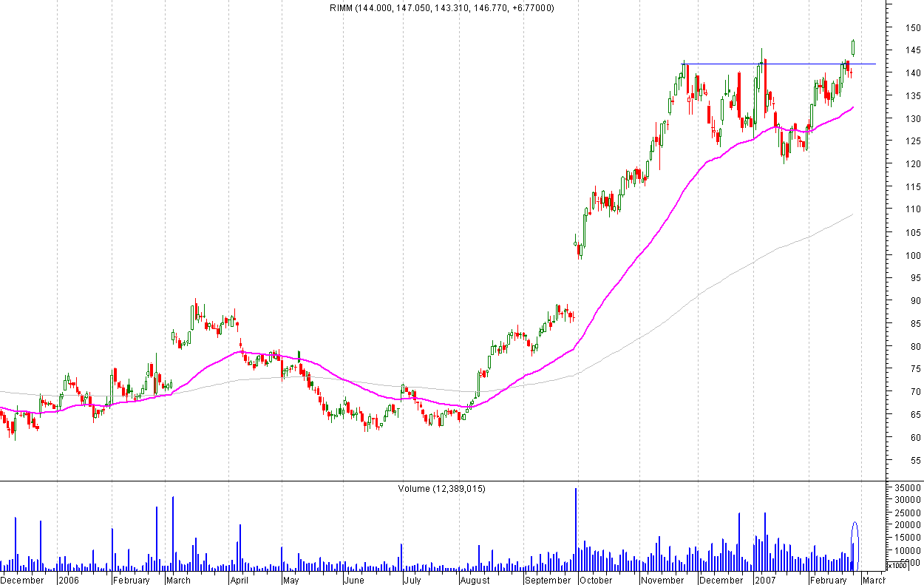Select the 95 price axis label
Image resolution: width=924 pixels, height=585 pixels.
click(914, 278)
